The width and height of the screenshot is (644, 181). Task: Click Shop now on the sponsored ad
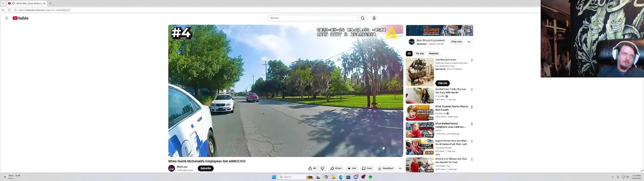coord(456,42)
